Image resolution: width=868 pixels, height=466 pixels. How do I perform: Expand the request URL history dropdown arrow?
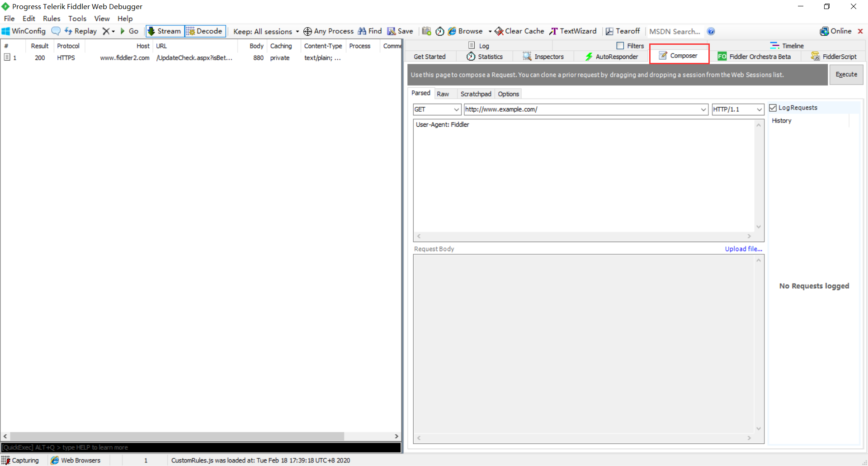(703, 109)
